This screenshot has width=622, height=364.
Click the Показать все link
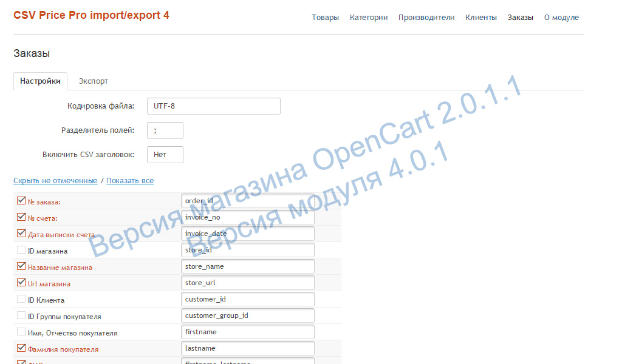point(130,181)
